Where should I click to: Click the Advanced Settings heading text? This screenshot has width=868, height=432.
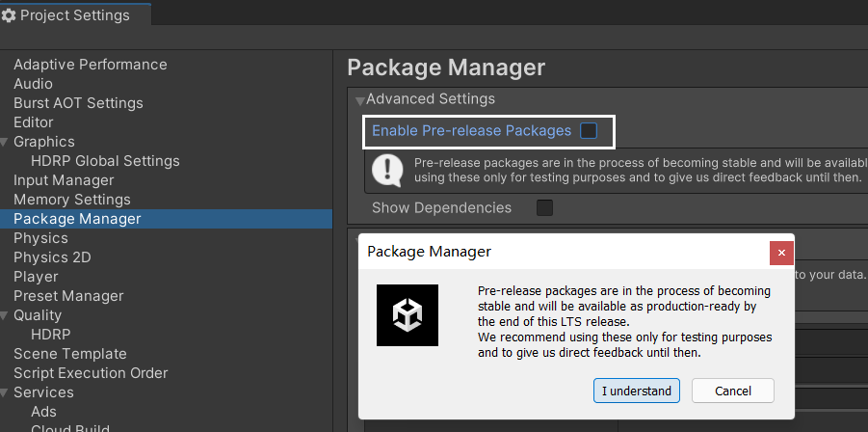coord(431,99)
